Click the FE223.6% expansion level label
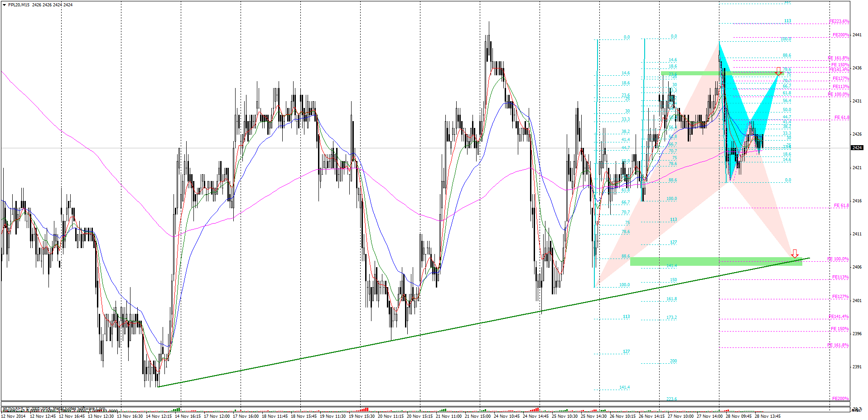 [x=839, y=21]
